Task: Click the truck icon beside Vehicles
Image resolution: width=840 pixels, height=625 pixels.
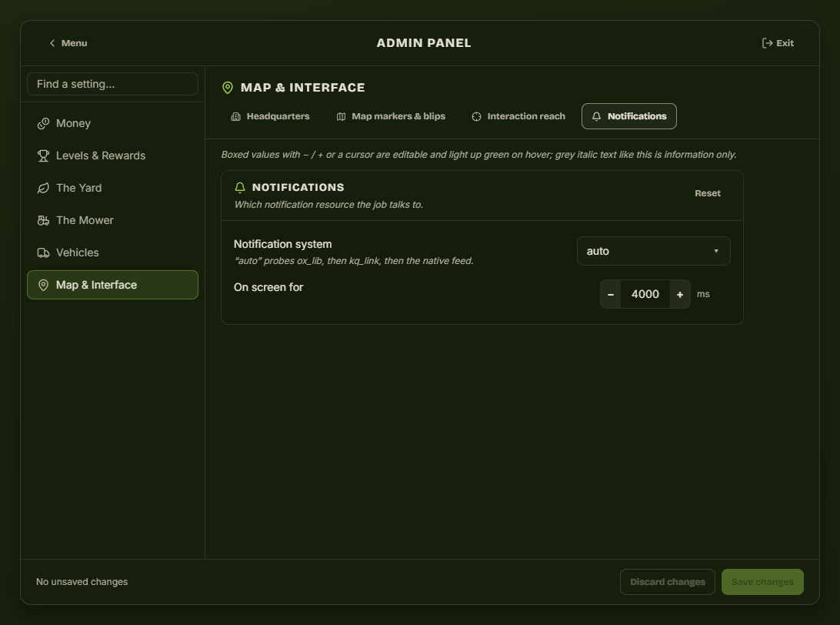Action: 43,252
